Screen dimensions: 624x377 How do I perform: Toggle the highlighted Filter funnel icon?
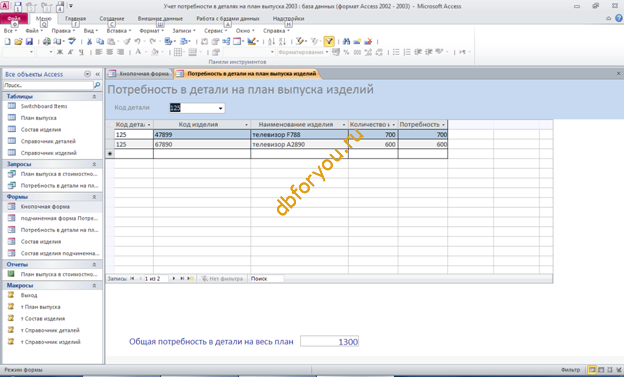point(329,41)
